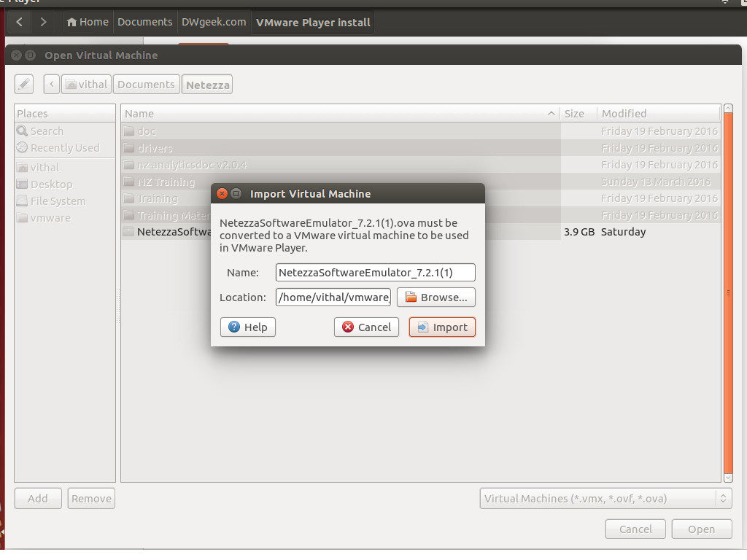Click the folder icon on Browse button
This screenshot has height=560, width=747.
point(411,297)
